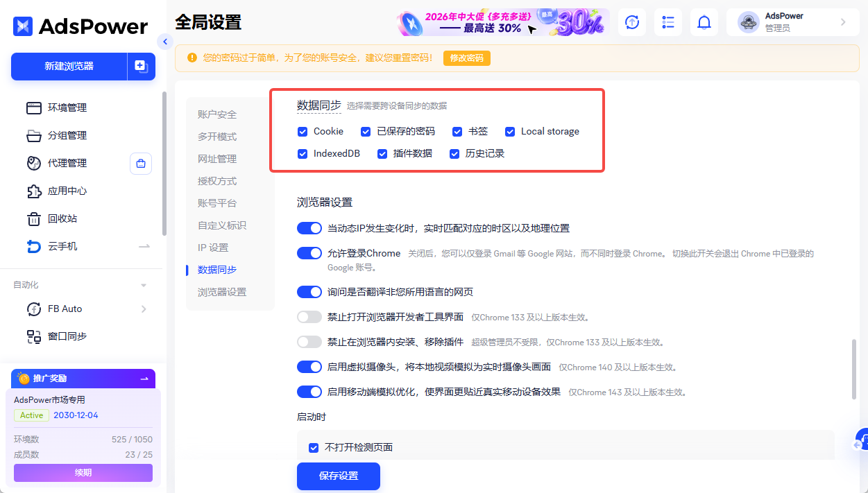Uncheck 已保存的密码 checkbox
The width and height of the screenshot is (868, 493).
pos(366,131)
